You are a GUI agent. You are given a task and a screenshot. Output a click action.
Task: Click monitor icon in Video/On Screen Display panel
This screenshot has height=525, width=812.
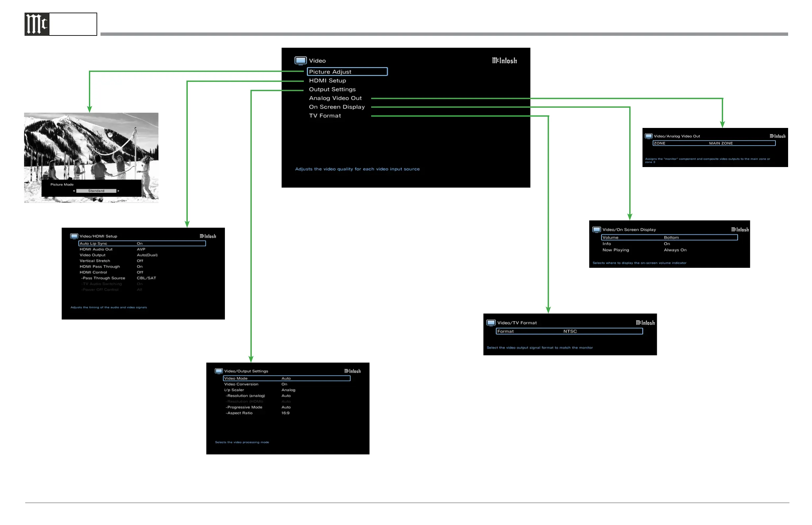click(596, 229)
